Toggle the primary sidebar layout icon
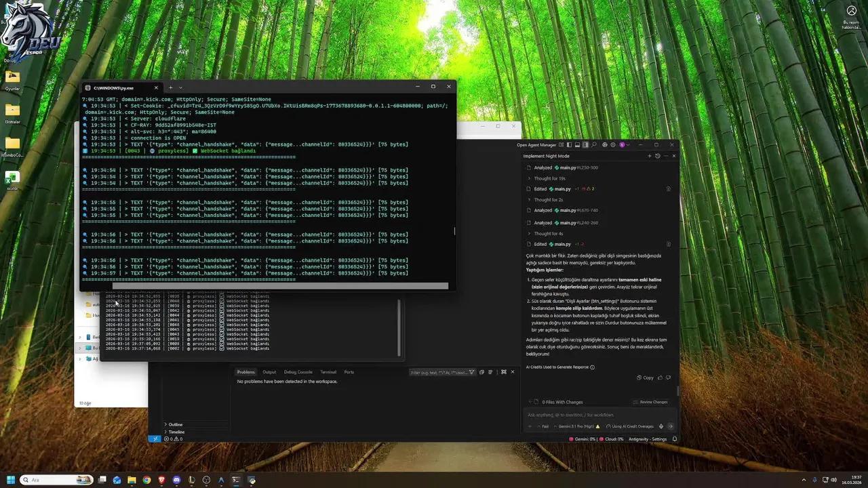 click(x=570, y=144)
